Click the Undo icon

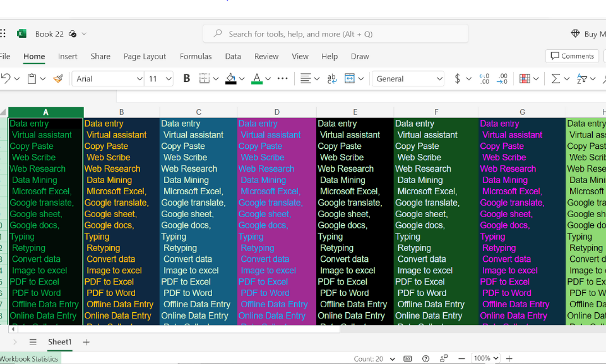pos(6,78)
